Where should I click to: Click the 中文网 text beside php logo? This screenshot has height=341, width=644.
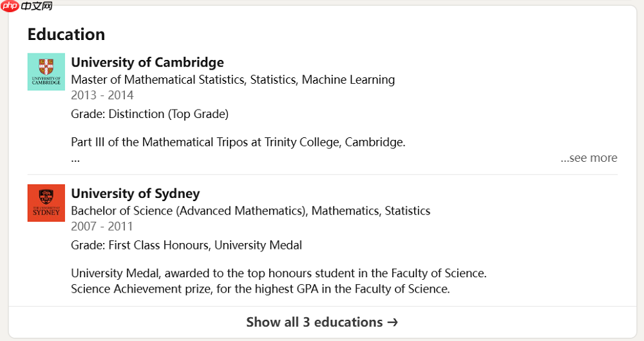pos(37,6)
